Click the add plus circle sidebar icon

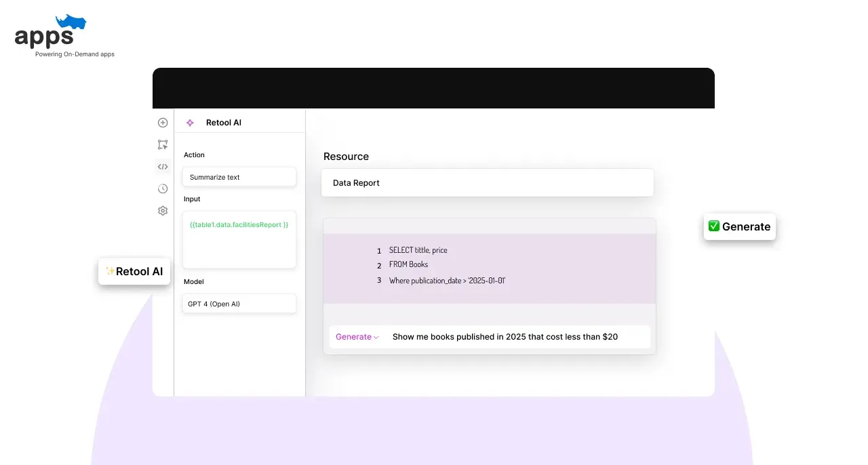point(163,123)
